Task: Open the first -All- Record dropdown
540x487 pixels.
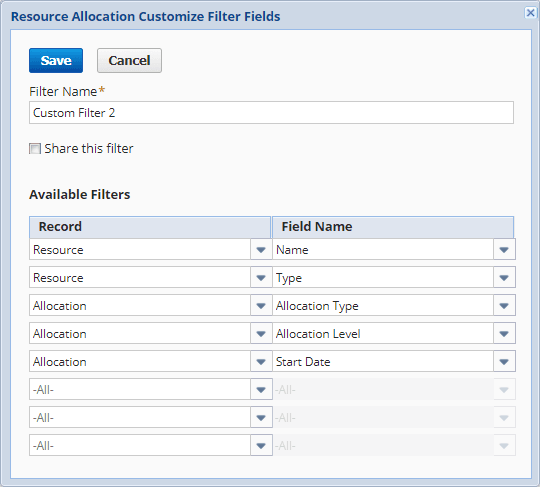Action: coord(261,389)
